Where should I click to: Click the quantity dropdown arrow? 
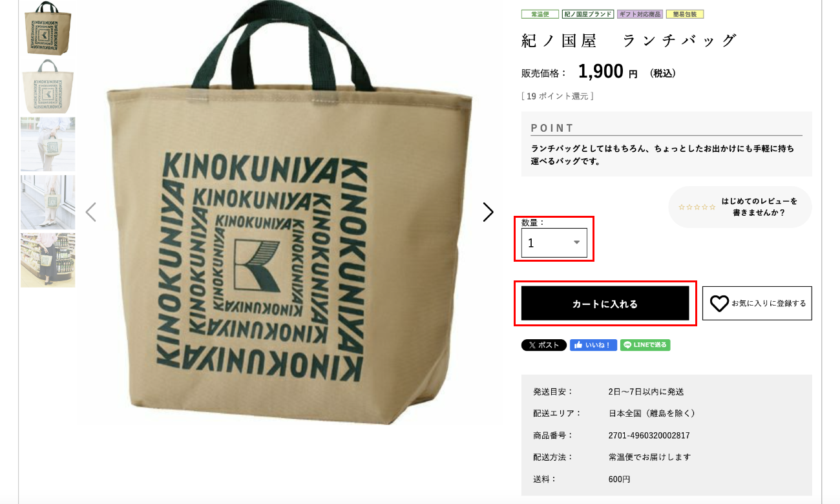pyautogui.click(x=577, y=243)
